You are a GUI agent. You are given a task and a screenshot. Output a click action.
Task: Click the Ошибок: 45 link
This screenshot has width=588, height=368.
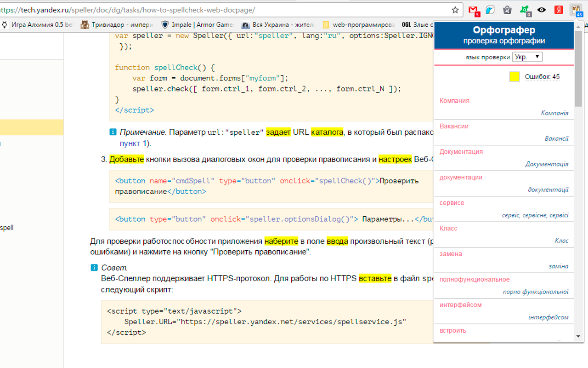coord(542,77)
